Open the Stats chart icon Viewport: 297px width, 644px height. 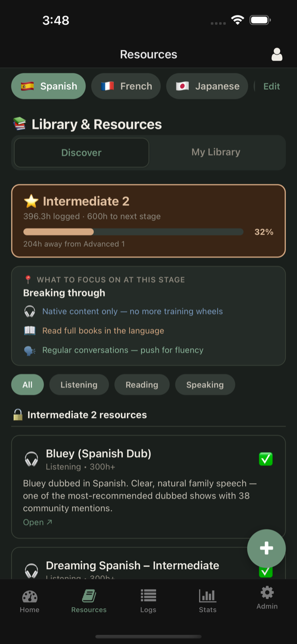[207, 596]
